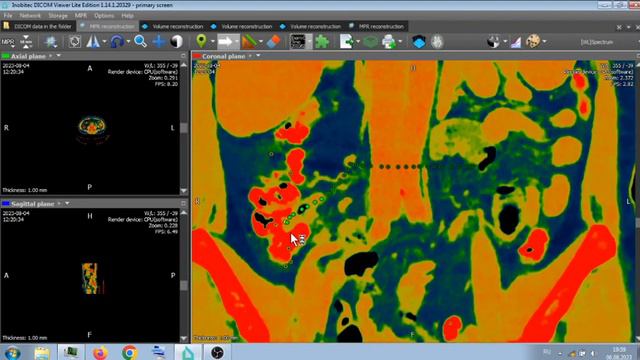Select the slab thickness arrows tool
The width and height of the screenshot is (640, 360).
tap(26, 42)
